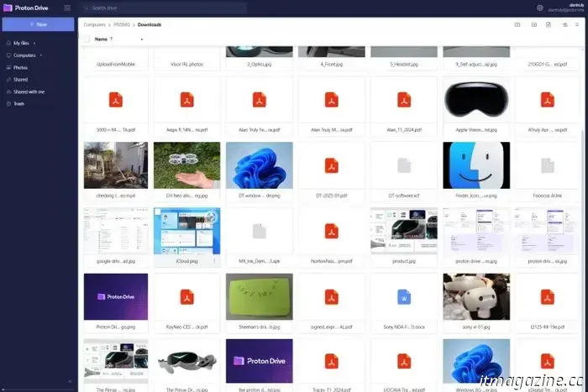Open Trash in the sidebar
Viewport: 588px width, 392px height.
pos(18,104)
